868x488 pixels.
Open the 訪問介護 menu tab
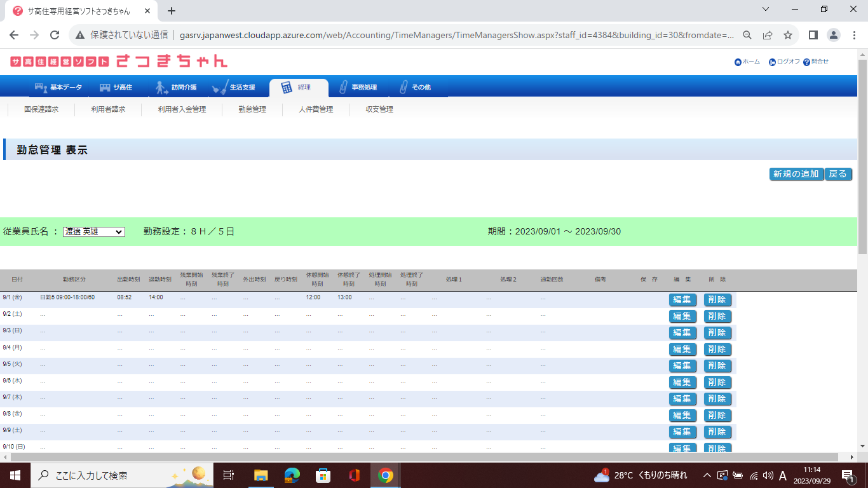(177, 88)
